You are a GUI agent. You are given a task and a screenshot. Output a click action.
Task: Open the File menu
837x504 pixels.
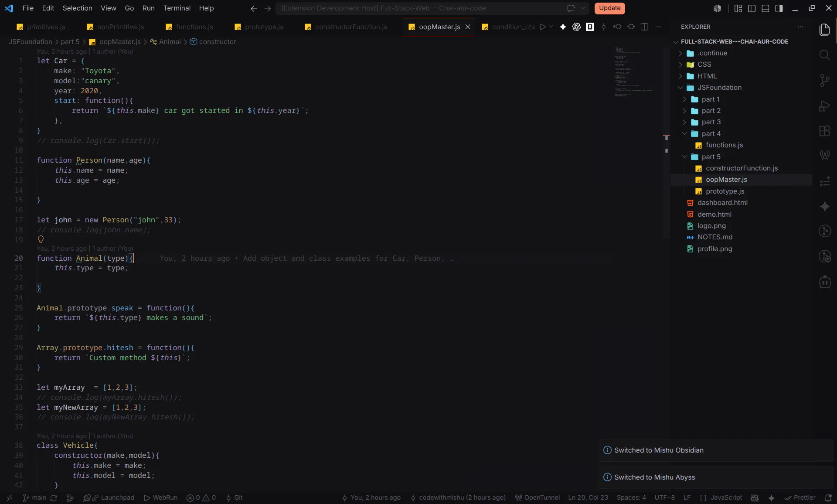click(28, 8)
